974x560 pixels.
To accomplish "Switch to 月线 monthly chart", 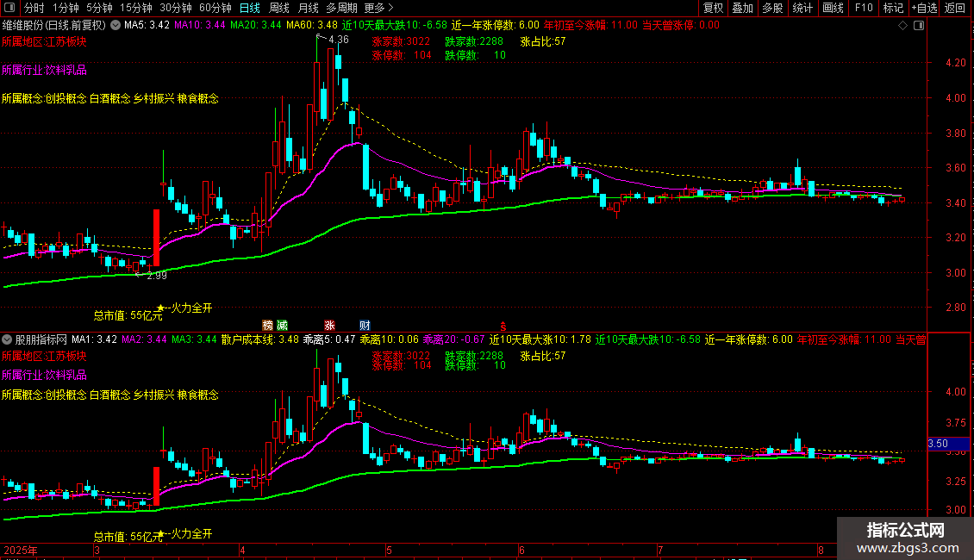I will click(308, 8).
